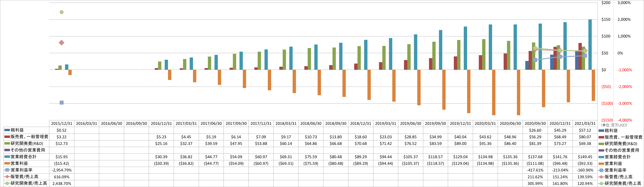Click the ($150) red axis label

point(607,120)
